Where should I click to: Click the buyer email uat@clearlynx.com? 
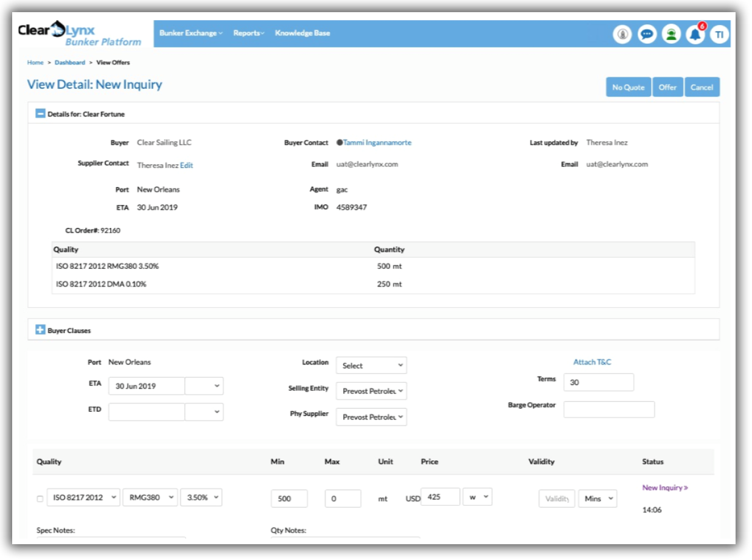tap(367, 164)
